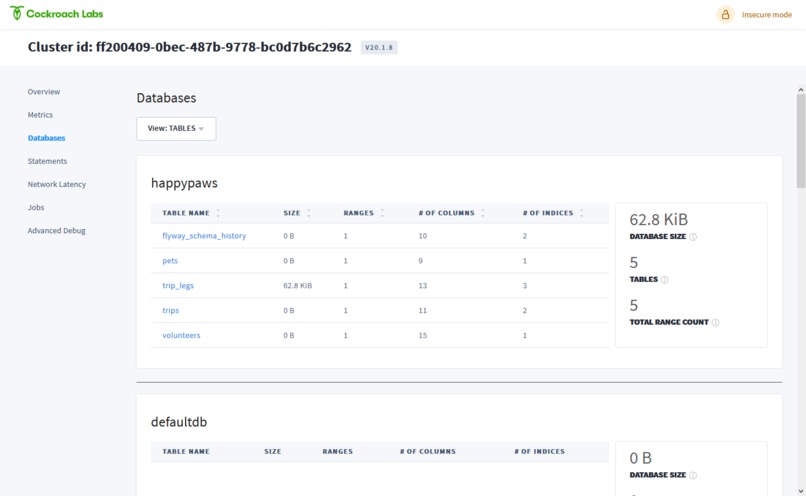This screenshot has width=806, height=496.
Task: Open the trips table link
Action: pos(170,310)
